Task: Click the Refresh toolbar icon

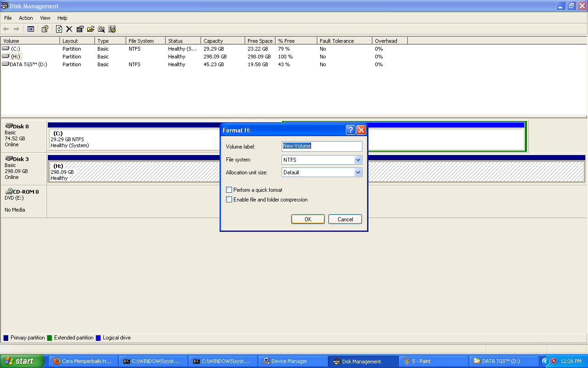Action: [59, 29]
